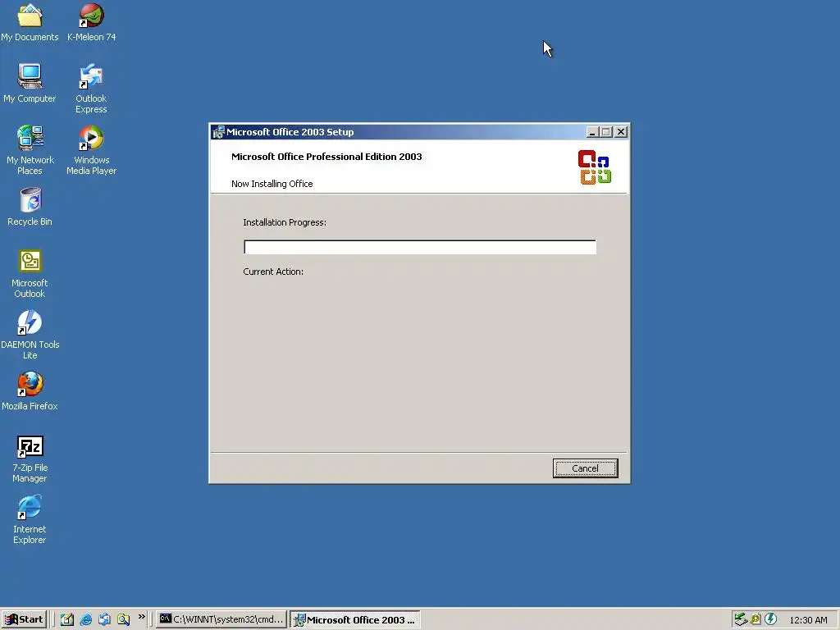Click the 'Installation Progress:' label
This screenshot has height=630, width=840.
[285, 222]
